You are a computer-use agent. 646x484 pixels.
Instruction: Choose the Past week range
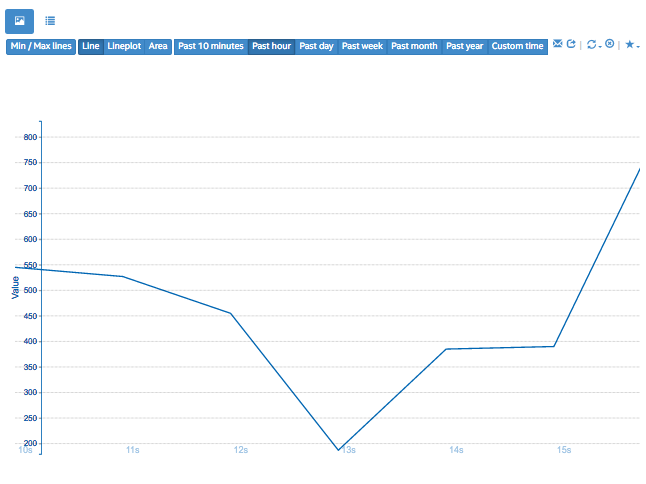[x=362, y=46]
